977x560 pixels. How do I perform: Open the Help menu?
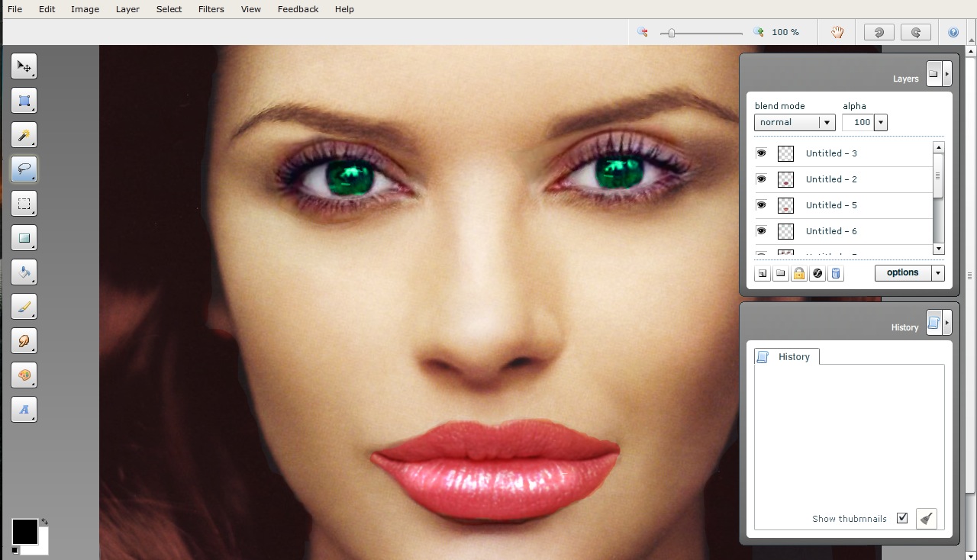[x=344, y=9]
